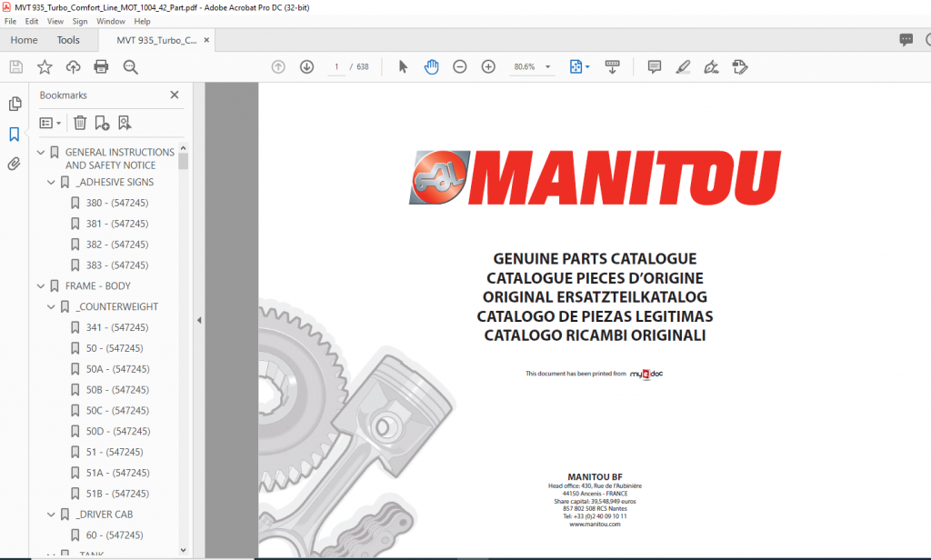Image resolution: width=931 pixels, height=560 pixels.
Task: Click the bookmarks scrollbar up arrow
Action: (x=183, y=148)
